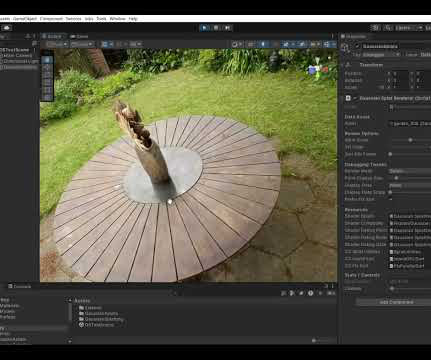
Task: Select the Rotate tool in scene overlay
Action: pos(47,75)
